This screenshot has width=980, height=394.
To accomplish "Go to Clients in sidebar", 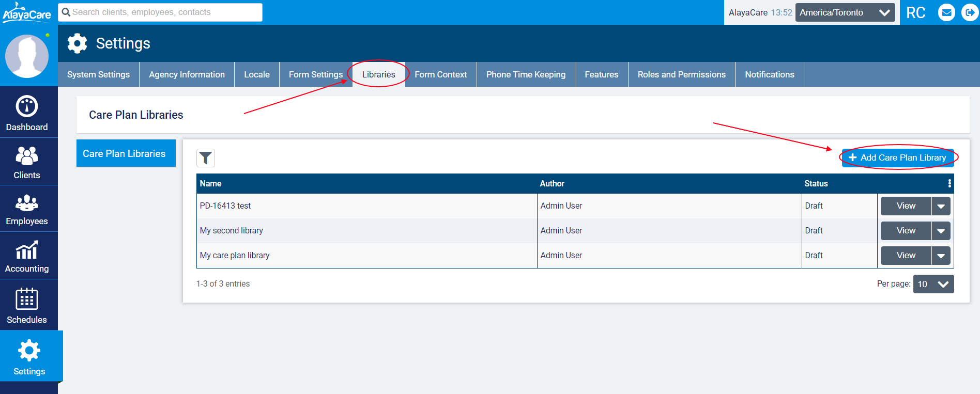I will click(27, 155).
